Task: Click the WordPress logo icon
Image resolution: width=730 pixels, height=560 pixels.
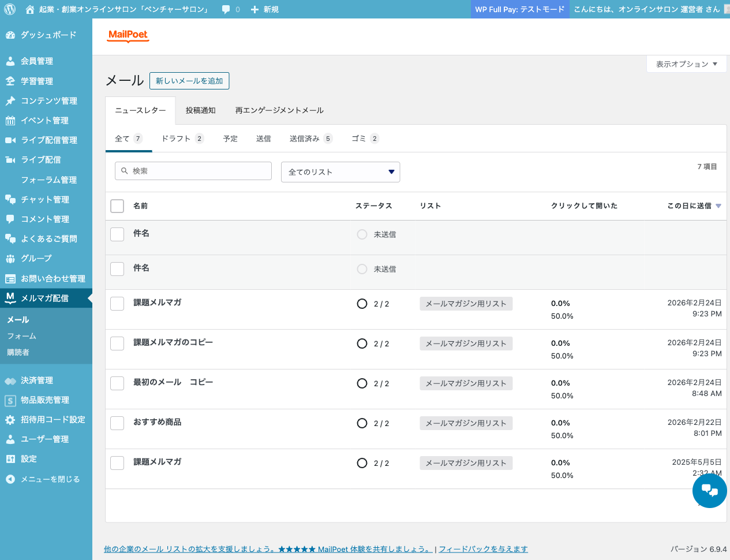Action: [x=10, y=9]
